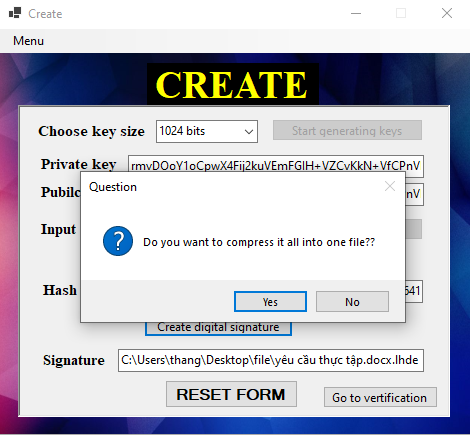Viewport: 470px width, 435px height.
Task: Click the Hash value field ending 641
Action: coord(414,291)
